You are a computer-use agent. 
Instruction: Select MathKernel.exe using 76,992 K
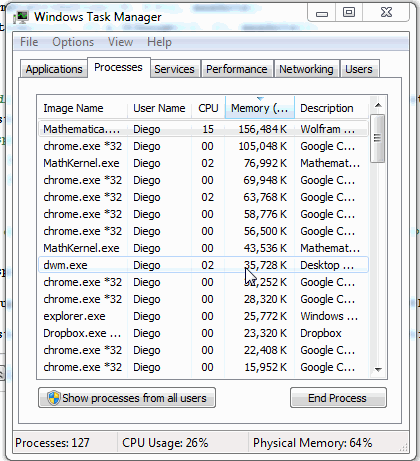pos(203,163)
